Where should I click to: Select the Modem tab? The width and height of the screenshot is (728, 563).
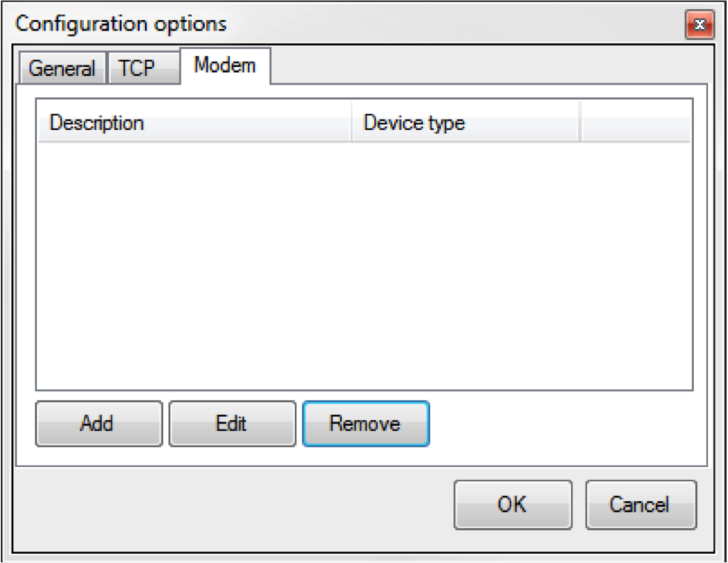(x=225, y=65)
